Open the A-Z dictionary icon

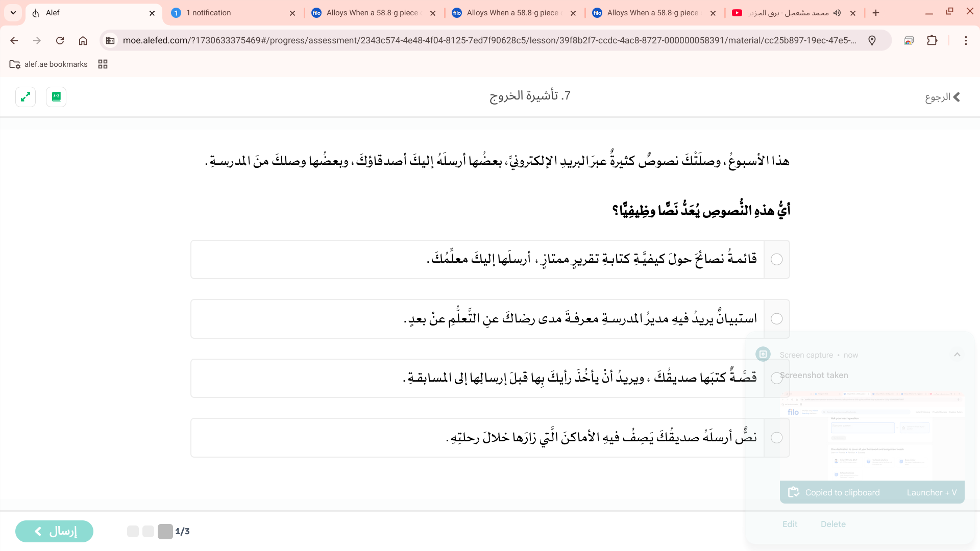(x=56, y=97)
